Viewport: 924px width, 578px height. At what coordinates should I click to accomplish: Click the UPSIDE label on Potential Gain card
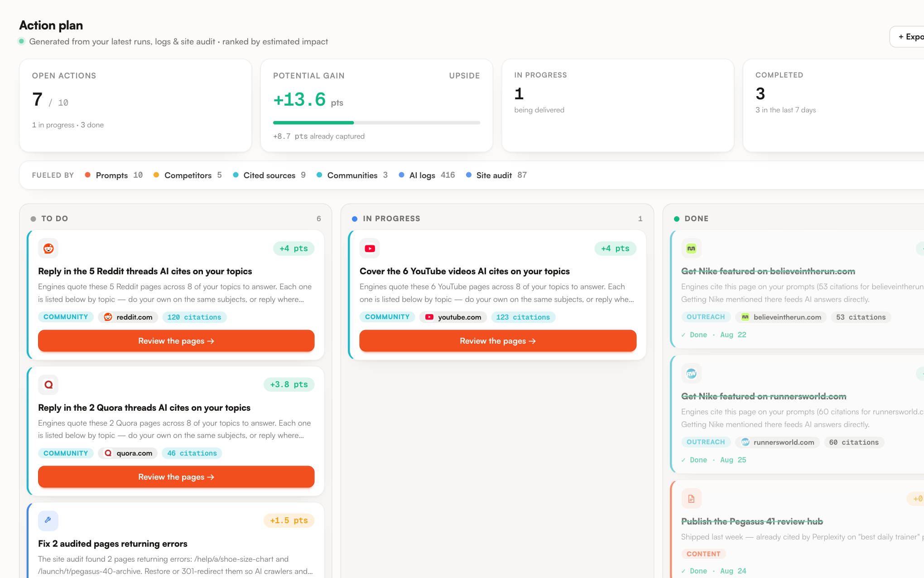pyautogui.click(x=464, y=76)
